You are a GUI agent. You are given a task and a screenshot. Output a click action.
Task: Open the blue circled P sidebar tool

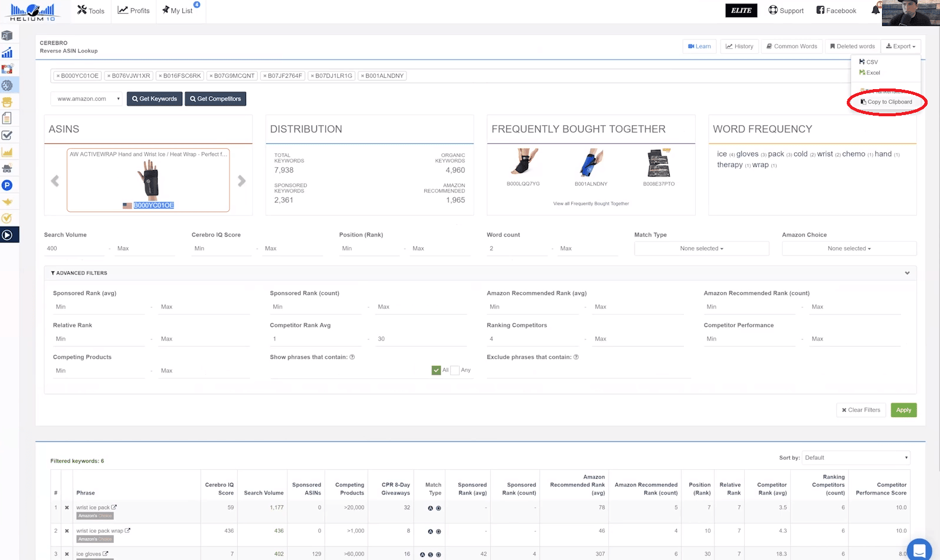(x=7, y=185)
